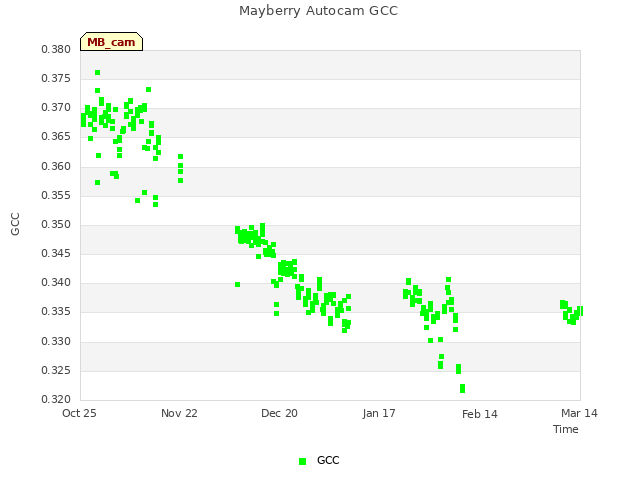Click the 0.360 y-axis value
640x480 pixels.
coord(56,166)
